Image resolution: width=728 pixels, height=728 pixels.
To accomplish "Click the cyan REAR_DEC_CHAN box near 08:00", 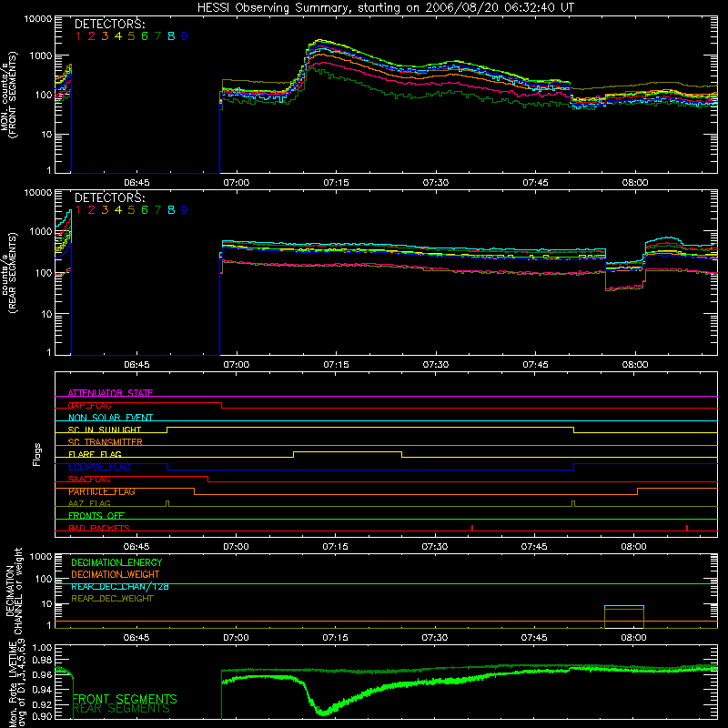I will pyautogui.click(x=624, y=617).
